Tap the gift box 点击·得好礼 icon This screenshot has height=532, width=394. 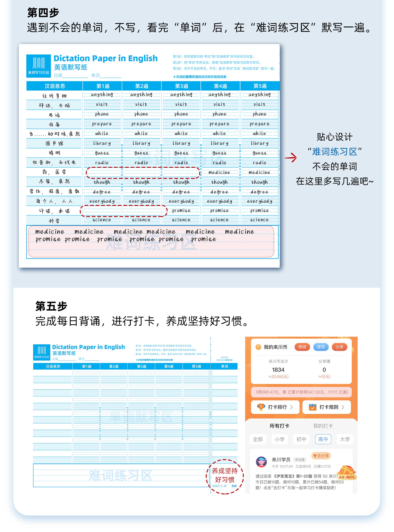pyautogui.click(x=347, y=473)
